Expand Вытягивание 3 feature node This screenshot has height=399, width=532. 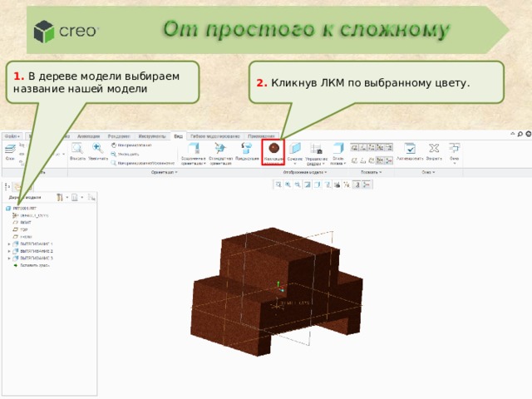9,259
